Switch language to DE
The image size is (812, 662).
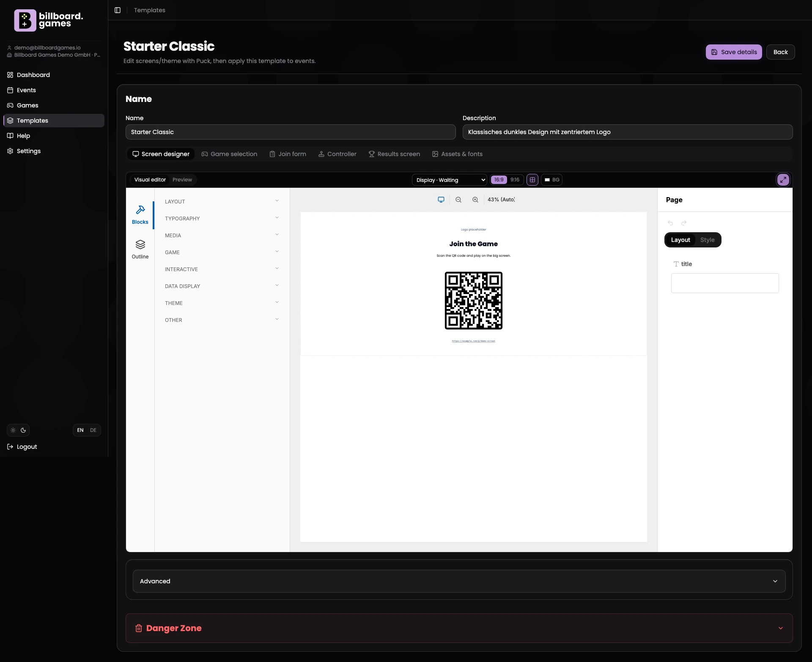[x=93, y=430]
